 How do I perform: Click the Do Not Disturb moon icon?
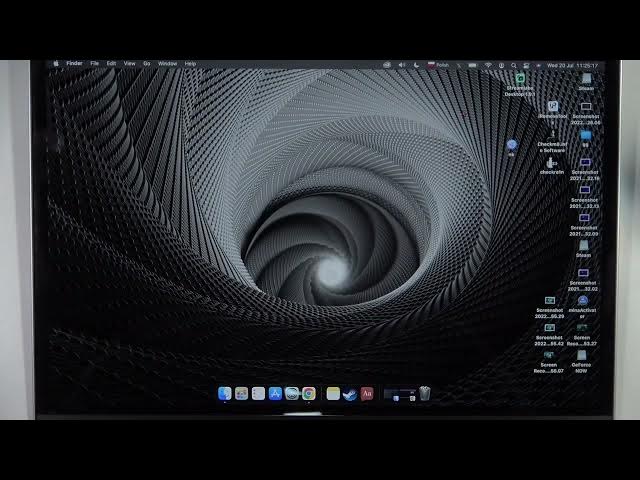(x=416, y=65)
